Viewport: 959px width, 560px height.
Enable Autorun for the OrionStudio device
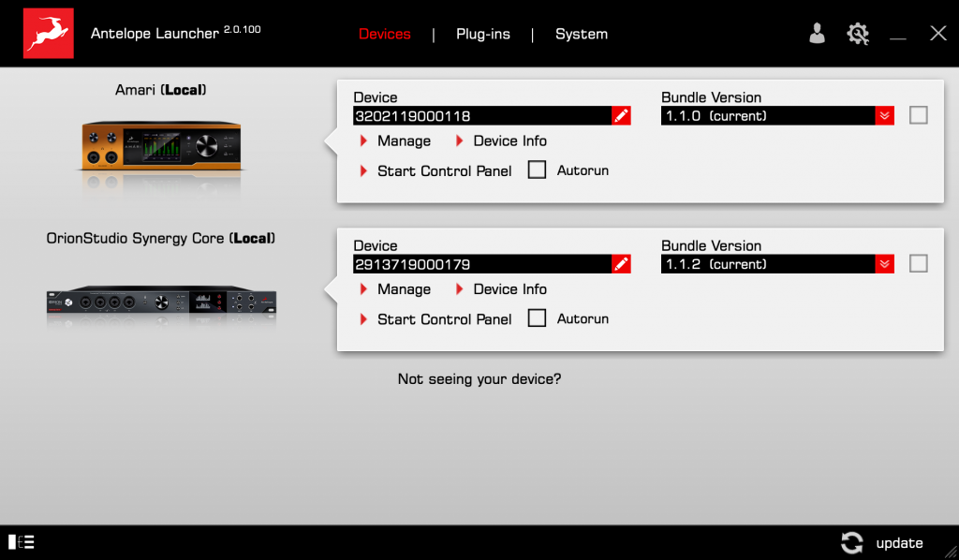coord(537,317)
